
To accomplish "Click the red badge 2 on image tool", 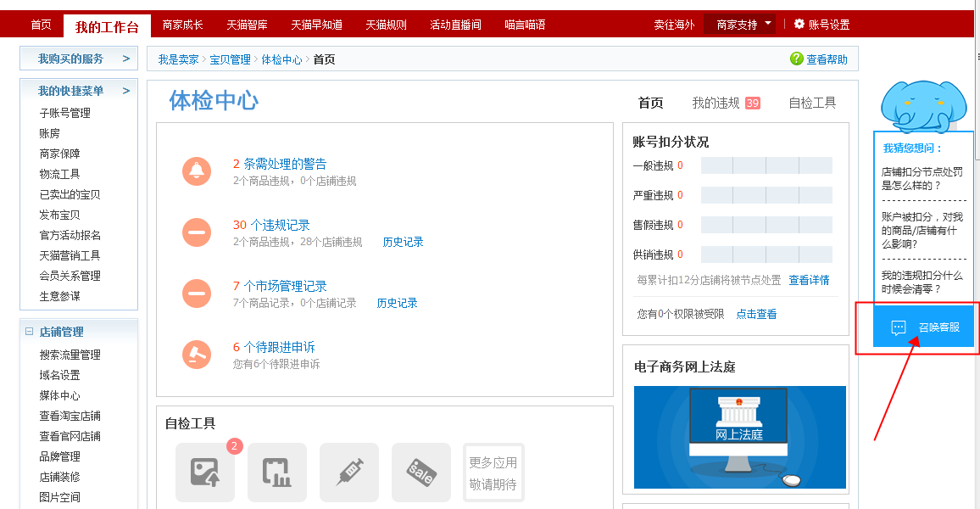I will point(234,446).
